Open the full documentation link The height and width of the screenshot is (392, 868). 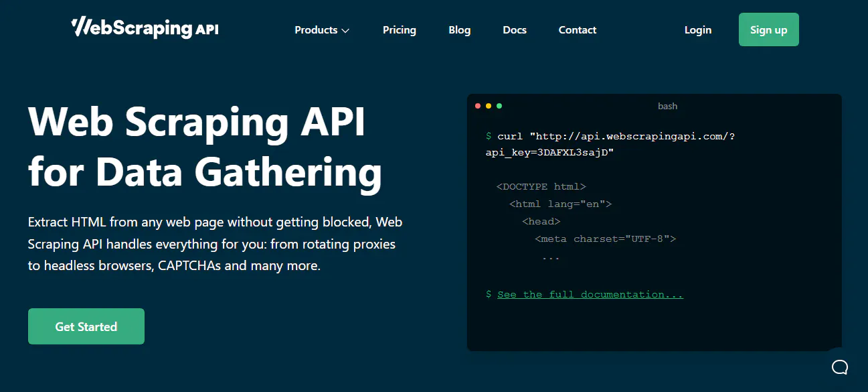point(590,294)
